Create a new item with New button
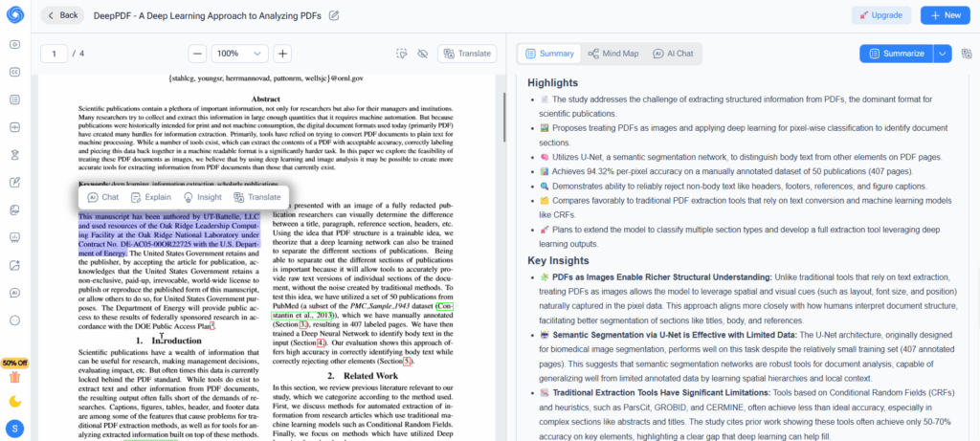980x441 pixels. 945,15
